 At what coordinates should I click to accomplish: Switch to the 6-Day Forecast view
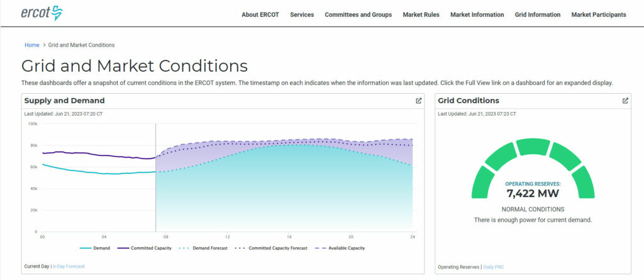click(69, 266)
